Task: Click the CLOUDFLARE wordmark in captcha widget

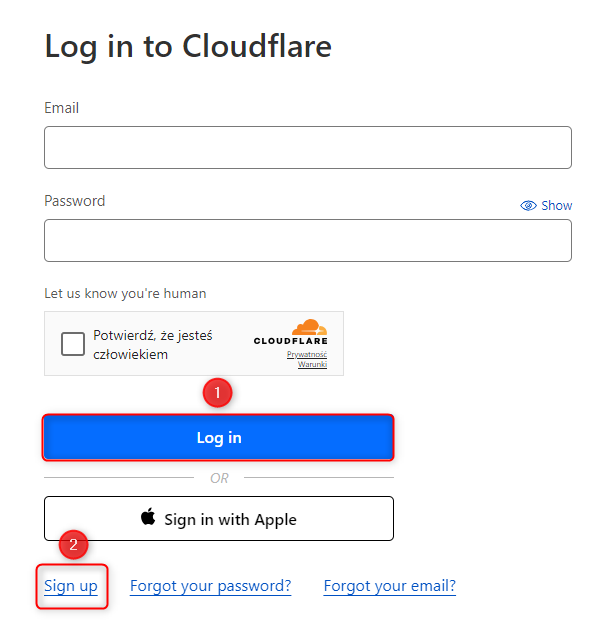Action: 290,341
